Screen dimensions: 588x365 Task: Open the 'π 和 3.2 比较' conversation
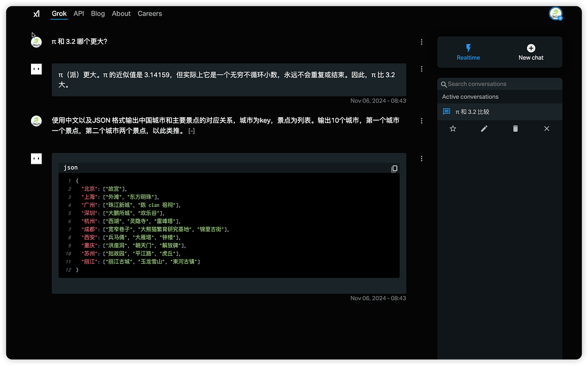[x=500, y=112]
